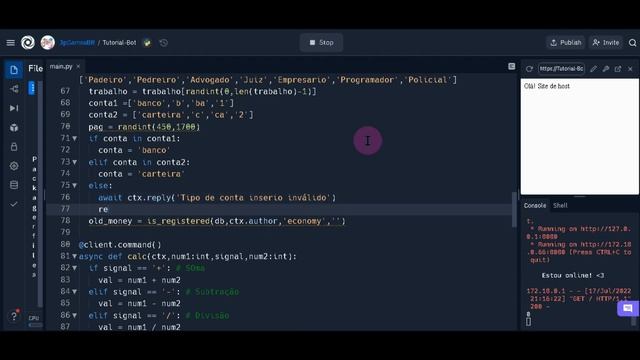Click the Tutorial-Bot repl name
Image resolution: width=640 pixels, height=360 pixels.
tap(119, 42)
